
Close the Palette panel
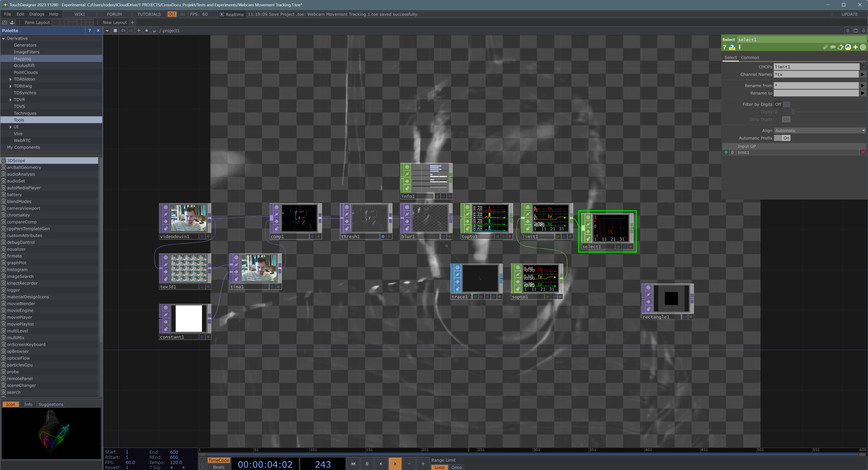coord(98,30)
